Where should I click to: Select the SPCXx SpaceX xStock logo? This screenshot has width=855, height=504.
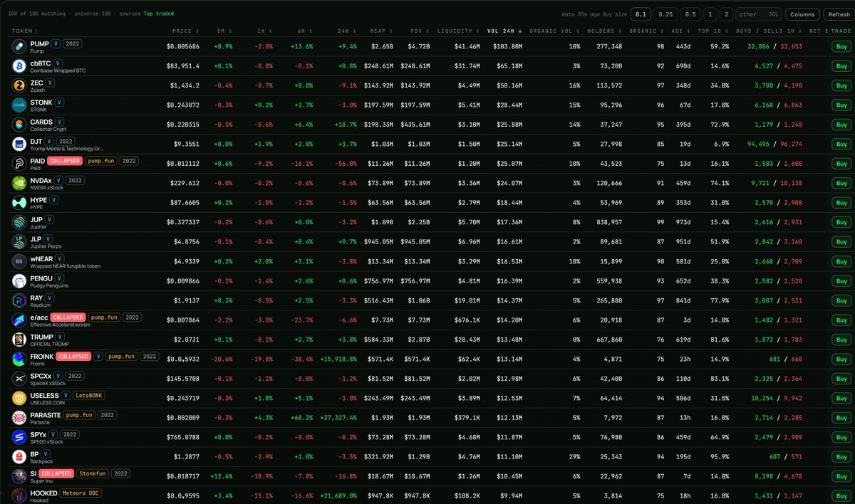[19, 379]
